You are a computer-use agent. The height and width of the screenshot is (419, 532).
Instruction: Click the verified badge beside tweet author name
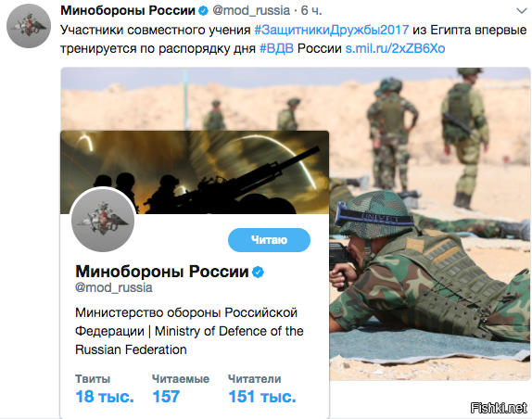coord(203,11)
